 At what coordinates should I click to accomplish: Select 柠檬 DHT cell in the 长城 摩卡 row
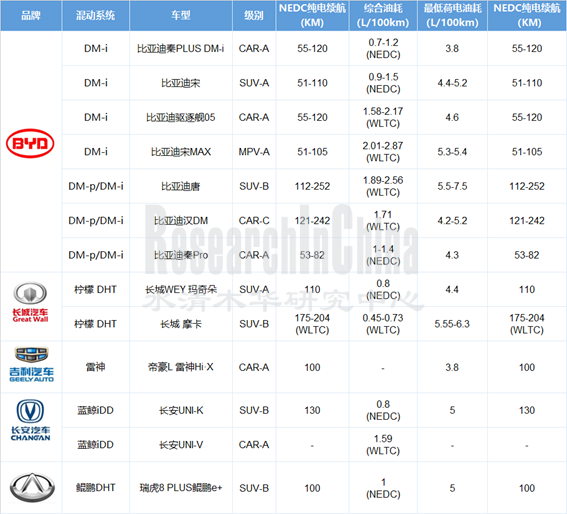(x=95, y=324)
